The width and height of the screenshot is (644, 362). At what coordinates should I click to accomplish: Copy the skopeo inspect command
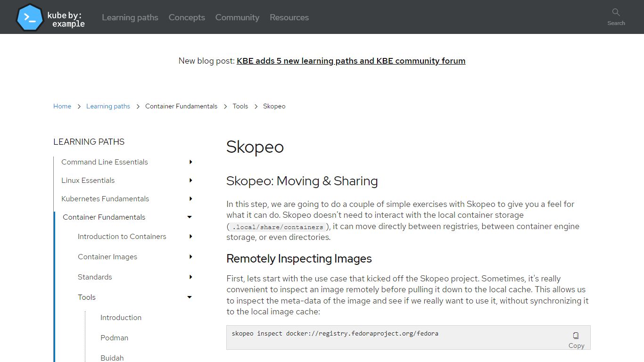click(576, 340)
